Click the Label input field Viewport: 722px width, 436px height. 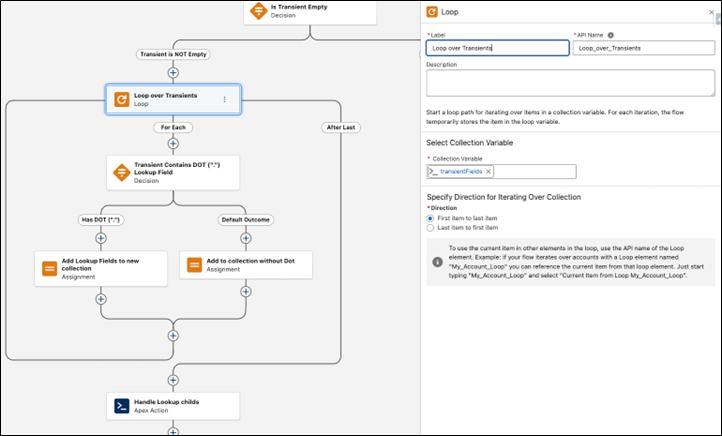497,48
